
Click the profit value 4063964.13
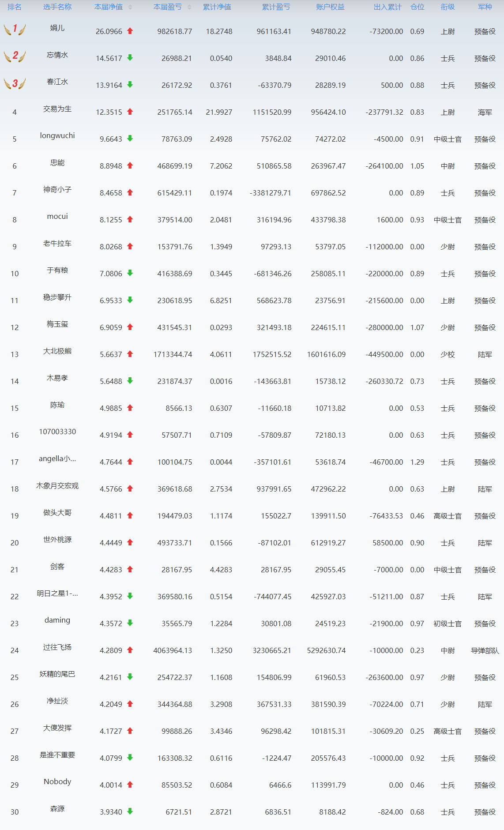click(173, 650)
